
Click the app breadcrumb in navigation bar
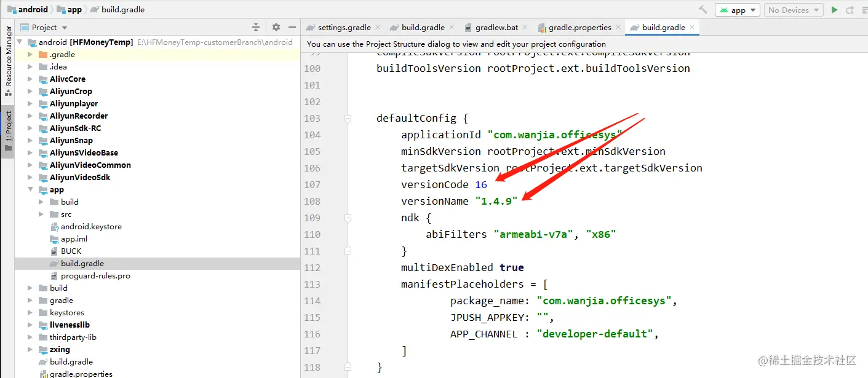[69, 9]
